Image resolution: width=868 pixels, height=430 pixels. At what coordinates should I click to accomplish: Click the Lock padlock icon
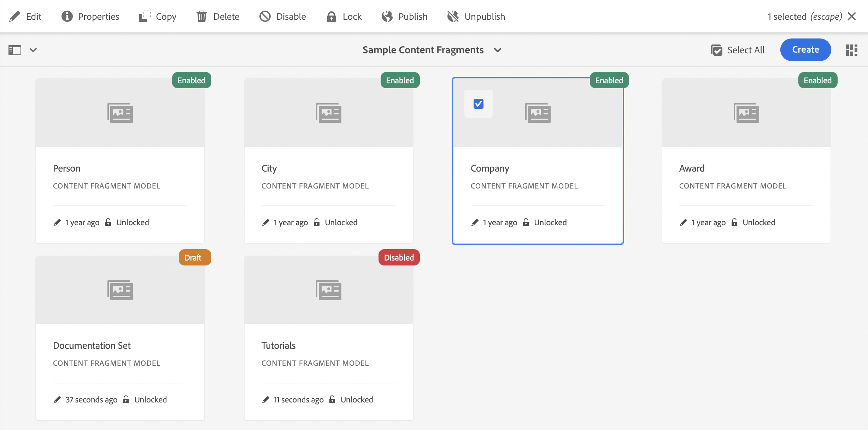[x=331, y=17]
